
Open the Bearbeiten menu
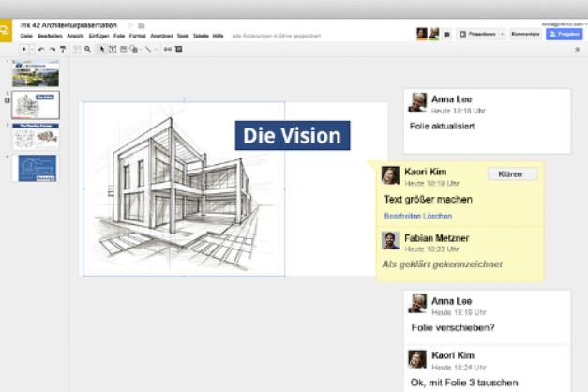click(50, 36)
